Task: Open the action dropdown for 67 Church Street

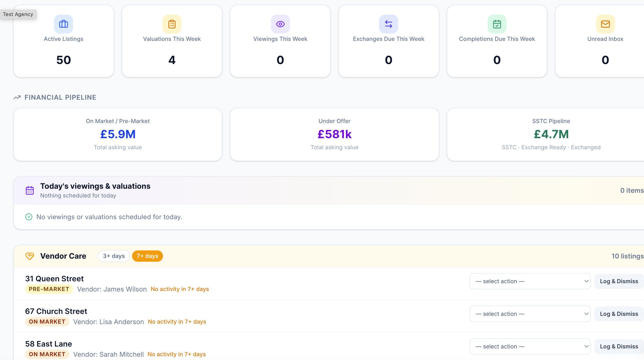Action: [530, 313]
